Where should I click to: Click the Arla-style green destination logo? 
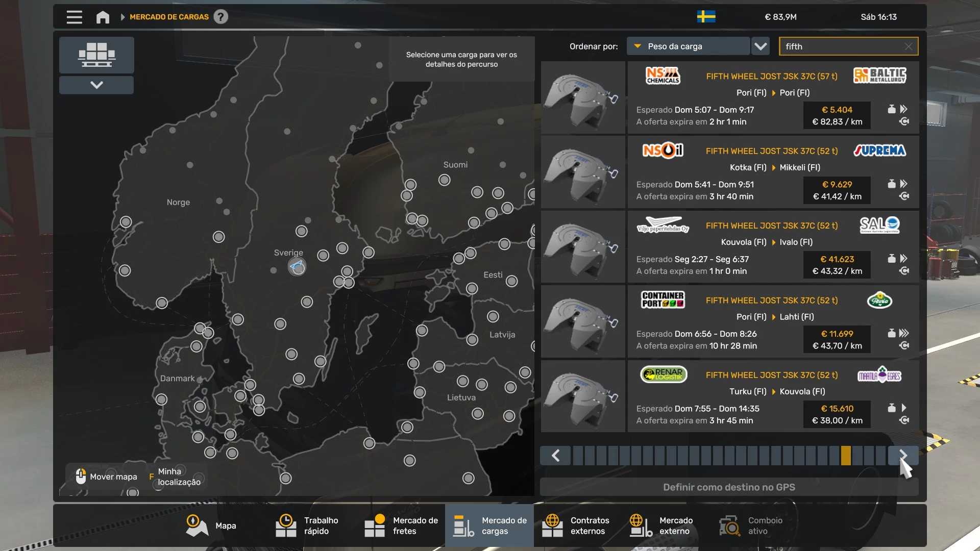879,300
